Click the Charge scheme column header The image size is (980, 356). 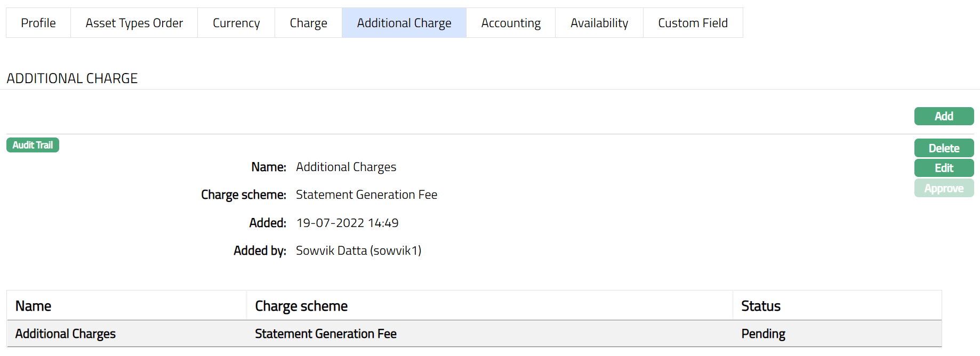301,306
